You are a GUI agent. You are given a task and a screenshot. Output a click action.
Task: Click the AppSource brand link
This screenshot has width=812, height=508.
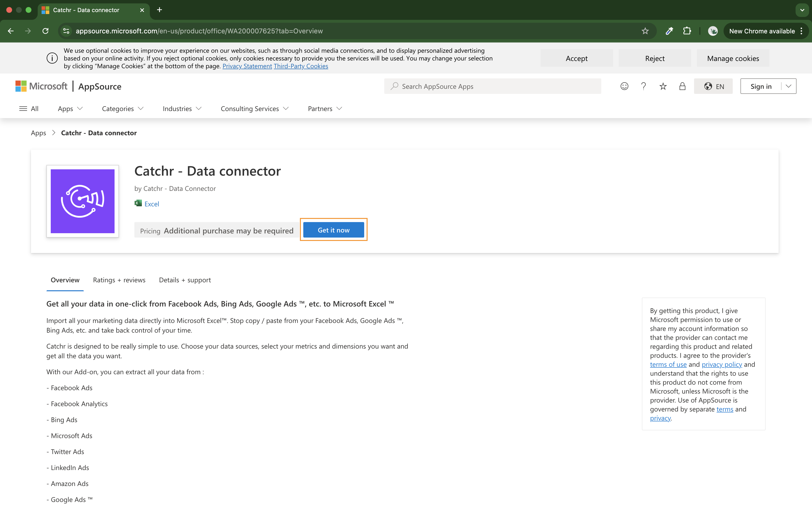pyautogui.click(x=100, y=86)
